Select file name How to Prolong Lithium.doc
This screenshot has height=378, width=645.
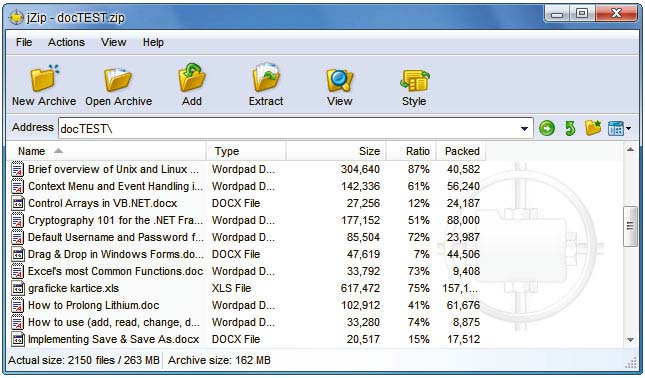(93, 305)
